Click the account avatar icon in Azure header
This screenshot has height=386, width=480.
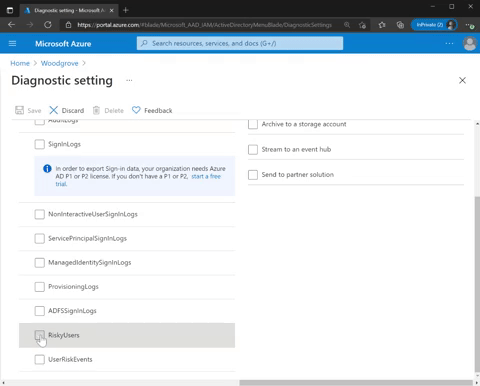[x=470, y=43]
